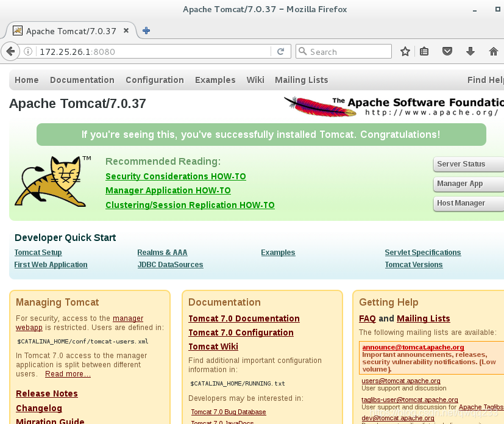The height and width of the screenshot is (424, 504).
Task: Click the $CATALINA_HOME/conf/tomcat-users.xml path text
Action: (83, 341)
